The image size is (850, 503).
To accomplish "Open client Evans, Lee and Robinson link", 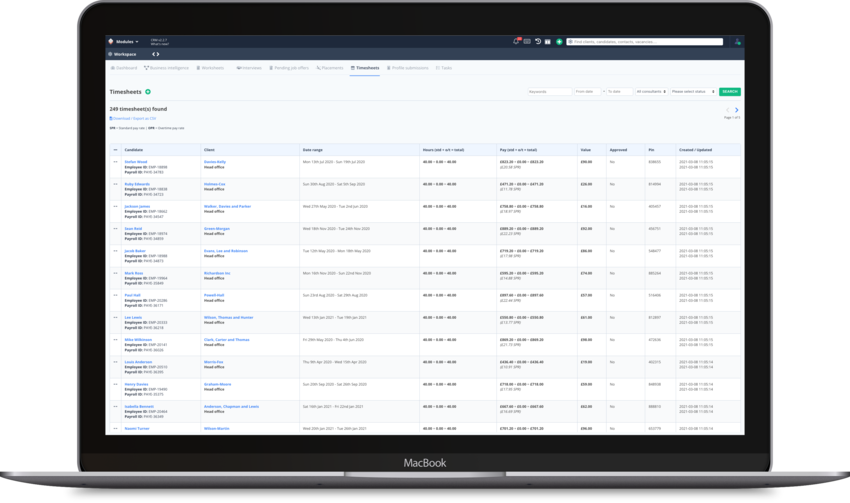I will 226,250.
